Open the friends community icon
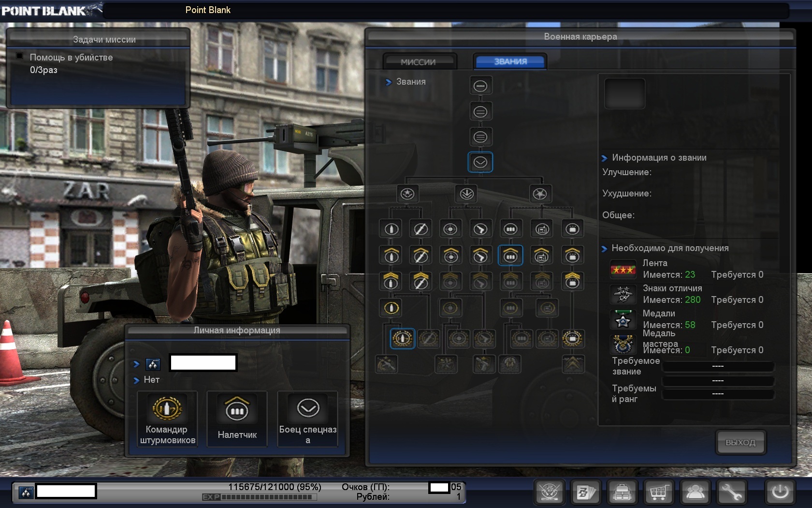812x508 pixels. click(695, 493)
